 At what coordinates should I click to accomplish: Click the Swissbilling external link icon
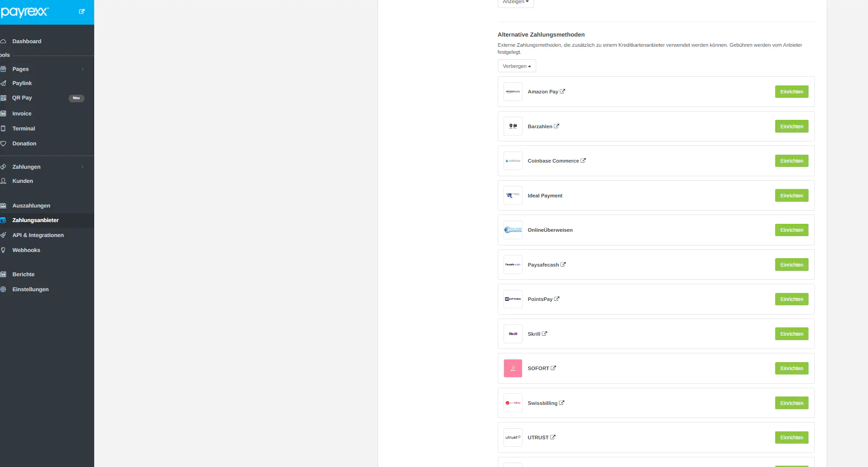coord(562,403)
